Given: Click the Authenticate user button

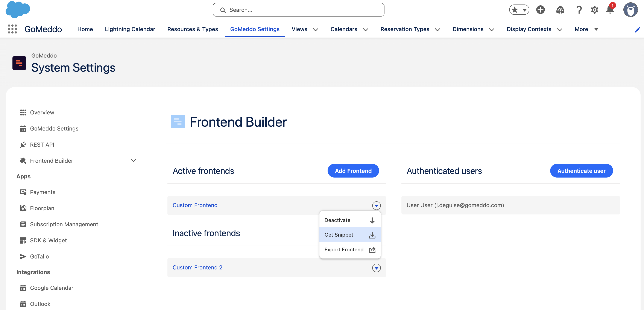Looking at the screenshot, I should [x=581, y=171].
